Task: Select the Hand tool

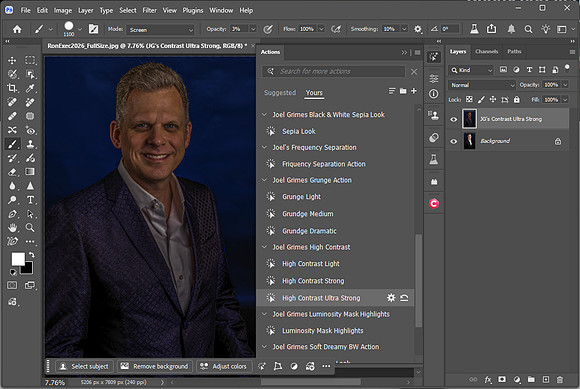Action: click(12, 227)
